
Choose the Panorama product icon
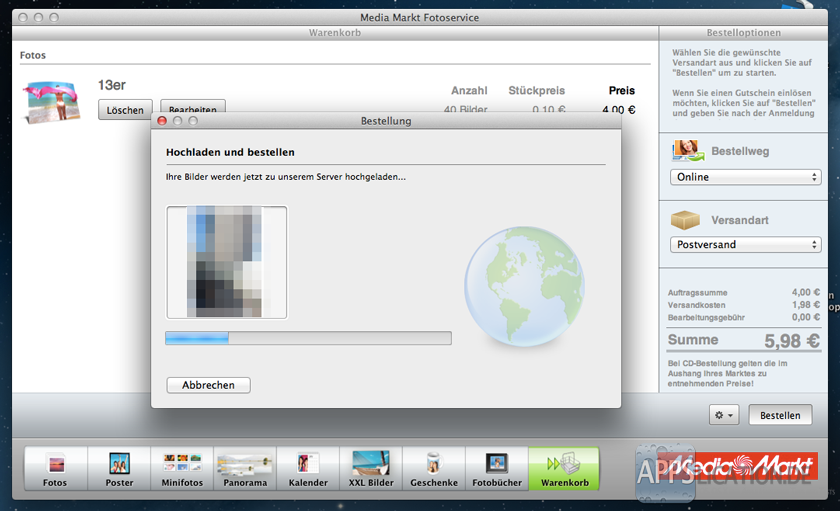[x=245, y=469]
